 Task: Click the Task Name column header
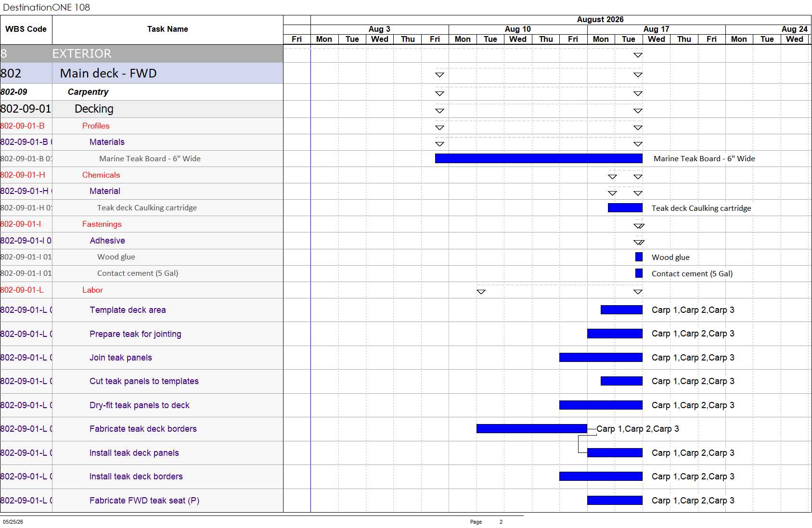[168, 29]
